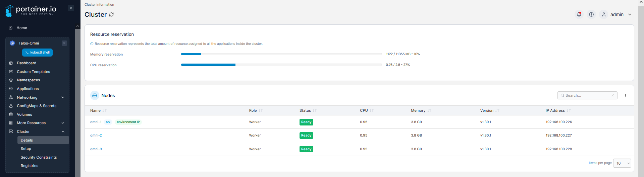Open node omni-1 link
Viewport: 644px width, 177px height.
pyautogui.click(x=96, y=122)
